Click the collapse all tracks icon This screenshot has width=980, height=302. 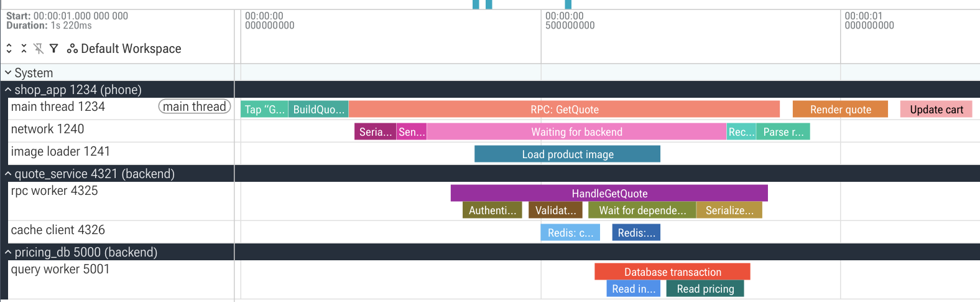coord(24,48)
